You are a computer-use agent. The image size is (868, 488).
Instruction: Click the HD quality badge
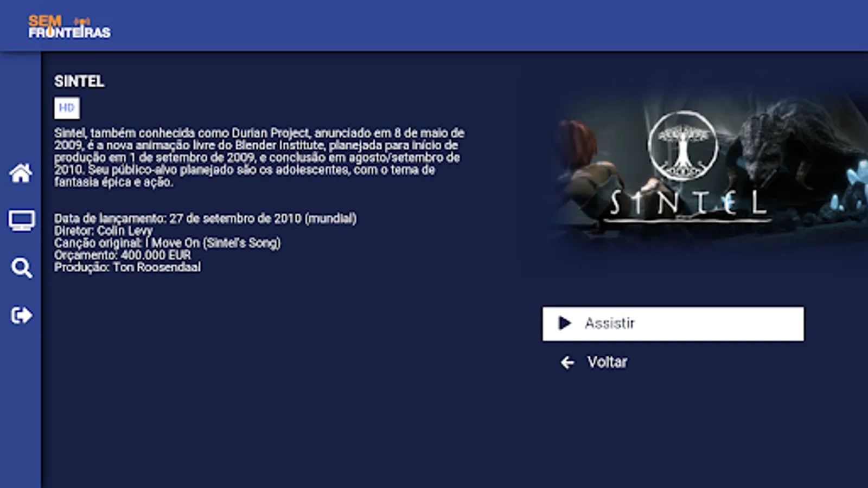coord(67,108)
